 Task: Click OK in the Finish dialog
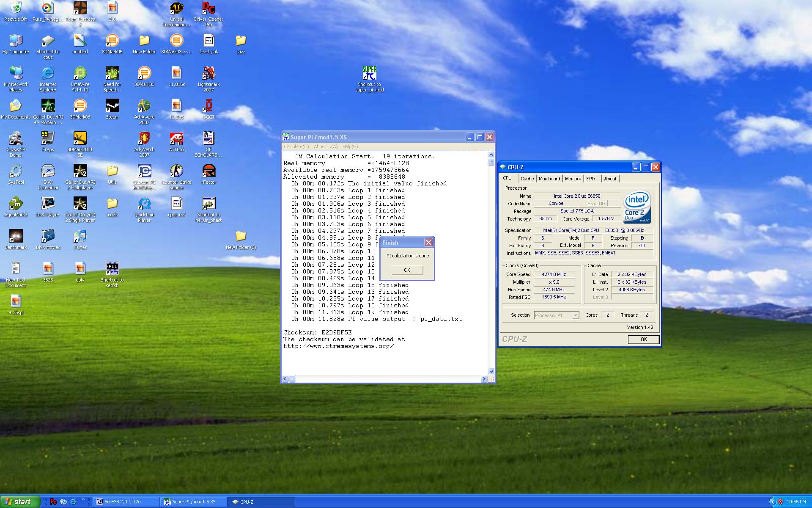click(x=407, y=270)
